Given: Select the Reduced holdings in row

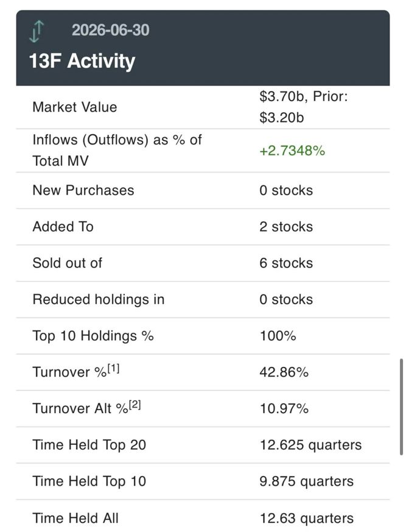Looking at the screenshot, I should pyautogui.click(x=203, y=300).
